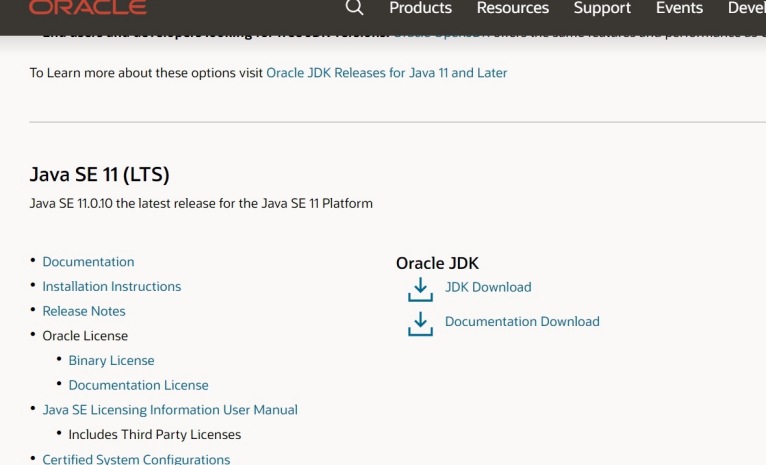Viewport: 766px width, 465px height.
Task: Open the Oracle JDK Releases for Java 11 link
Action: coord(386,73)
